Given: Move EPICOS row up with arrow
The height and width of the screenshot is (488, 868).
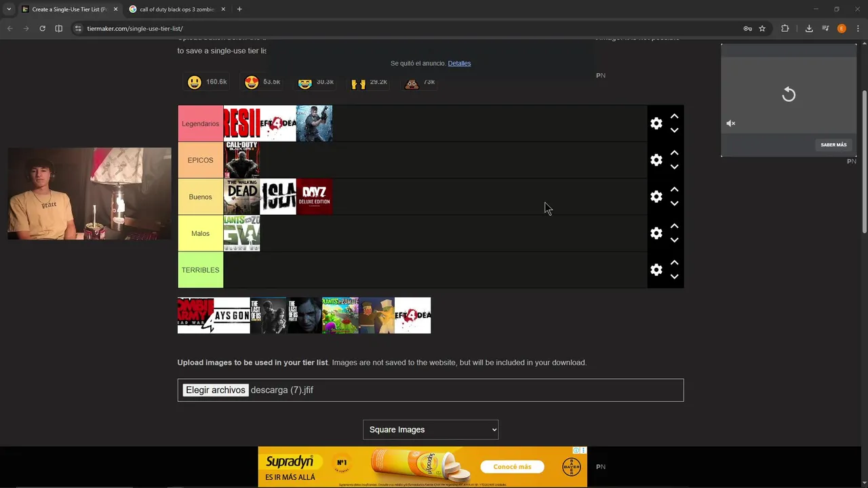Looking at the screenshot, I should (674, 153).
